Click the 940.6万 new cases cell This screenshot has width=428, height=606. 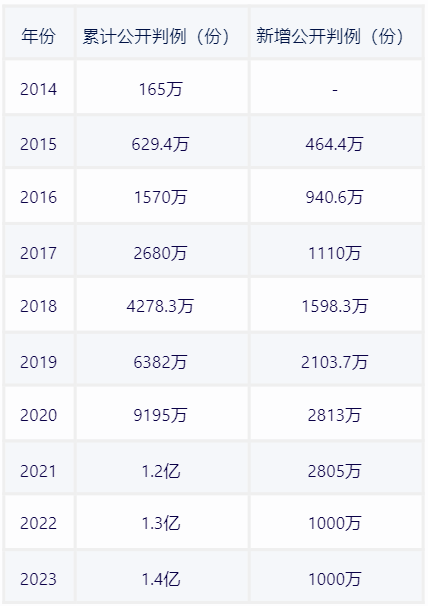(336, 196)
